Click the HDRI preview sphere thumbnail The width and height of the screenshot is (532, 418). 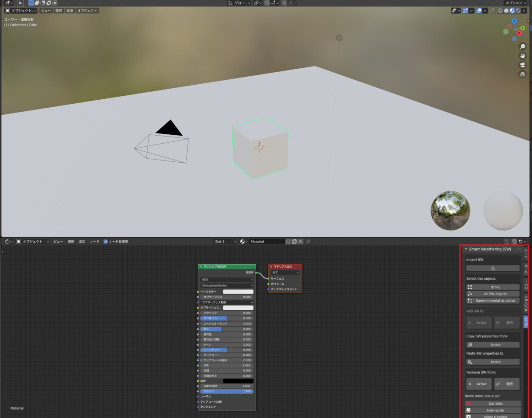pyautogui.click(x=450, y=211)
